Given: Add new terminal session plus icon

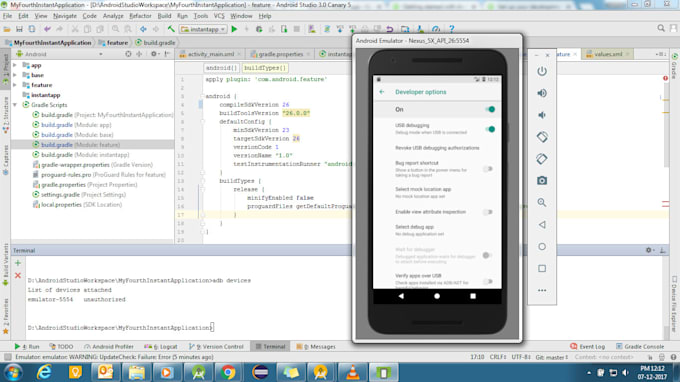Looking at the screenshot, I should tap(18, 263).
